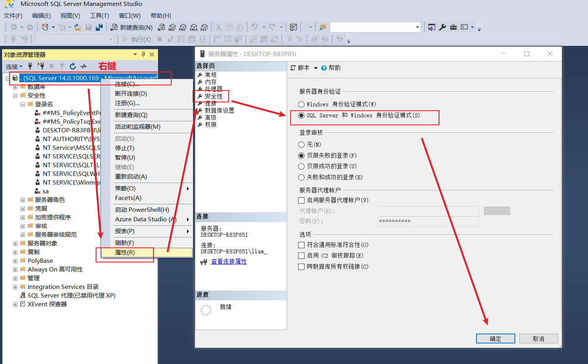Select 无(N) login audit option
Viewport: 588px width, 364px height.
(301, 145)
